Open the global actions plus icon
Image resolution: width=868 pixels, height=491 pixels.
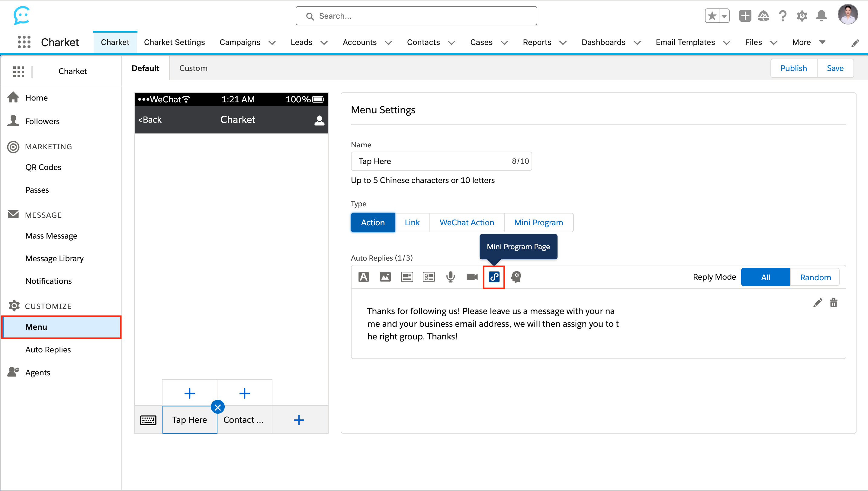(745, 16)
